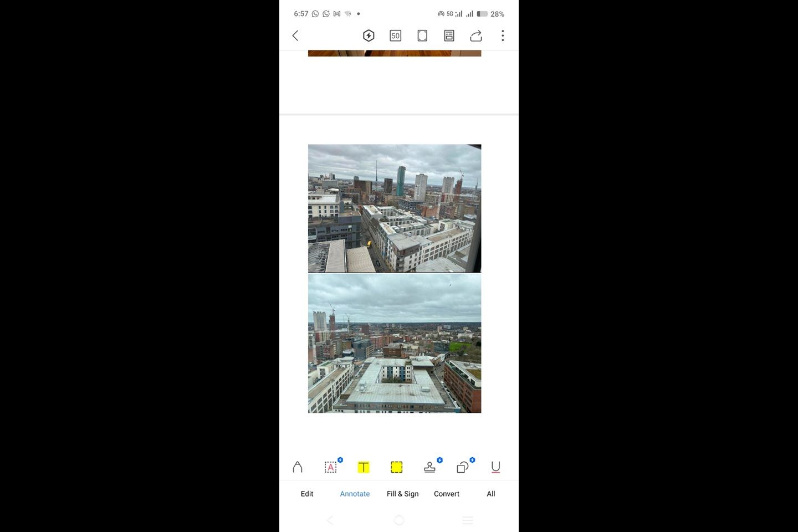This screenshot has width=798, height=532.
Task: Select the yellow area highlight tool
Action: click(396, 467)
